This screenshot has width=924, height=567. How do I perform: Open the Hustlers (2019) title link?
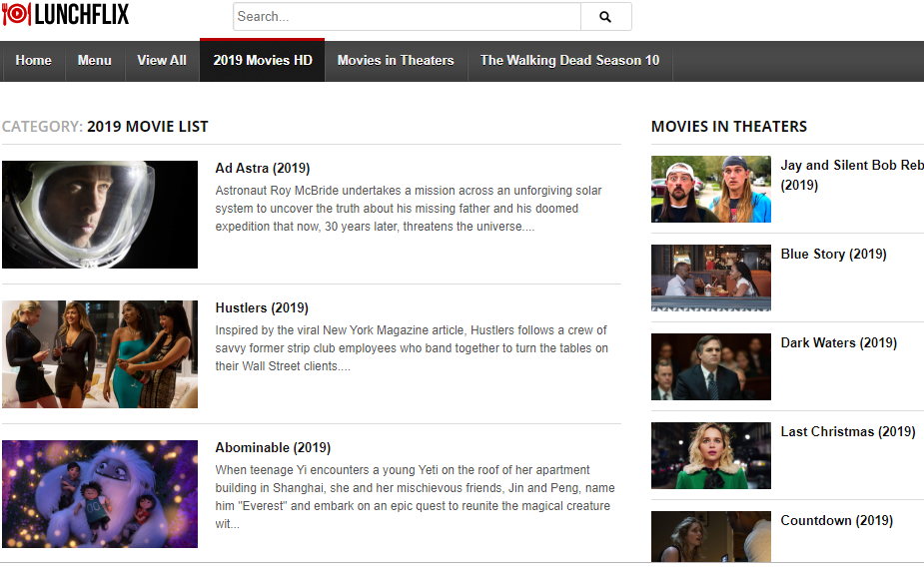point(262,307)
